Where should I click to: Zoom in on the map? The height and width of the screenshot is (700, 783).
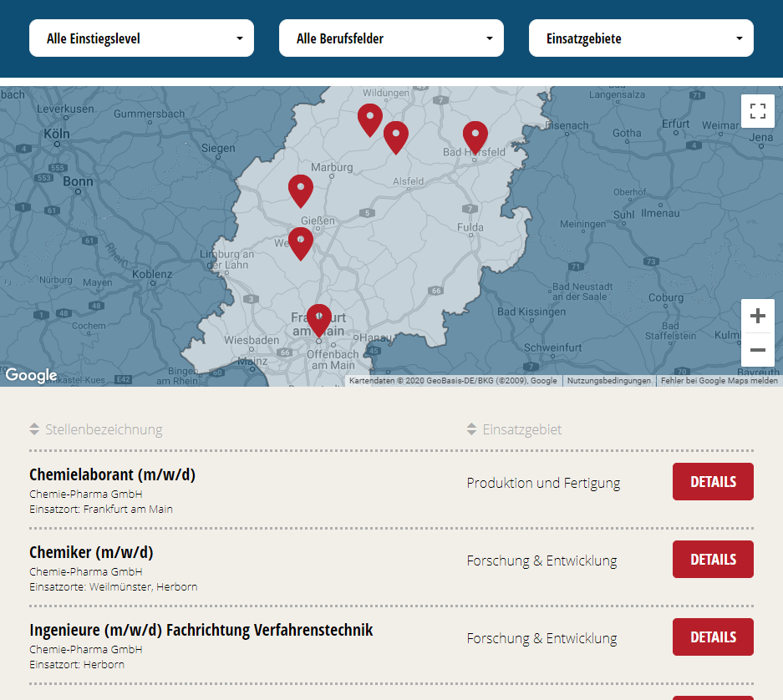(757, 317)
